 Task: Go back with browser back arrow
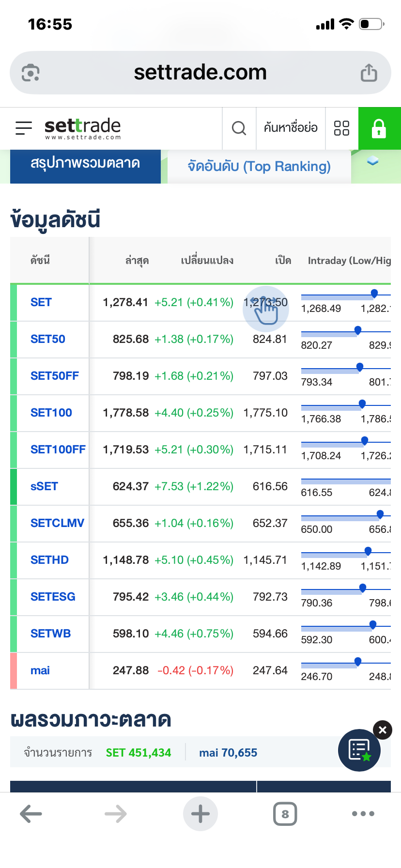click(31, 814)
